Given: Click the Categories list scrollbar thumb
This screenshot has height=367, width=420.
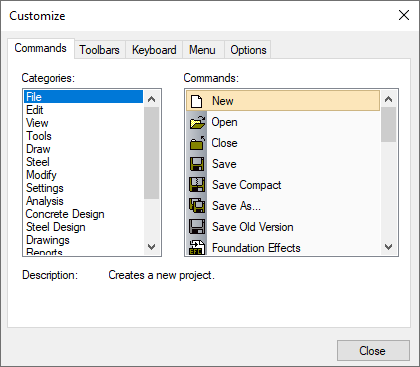Looking at the screenshot, I should click(x=152, y=153).
